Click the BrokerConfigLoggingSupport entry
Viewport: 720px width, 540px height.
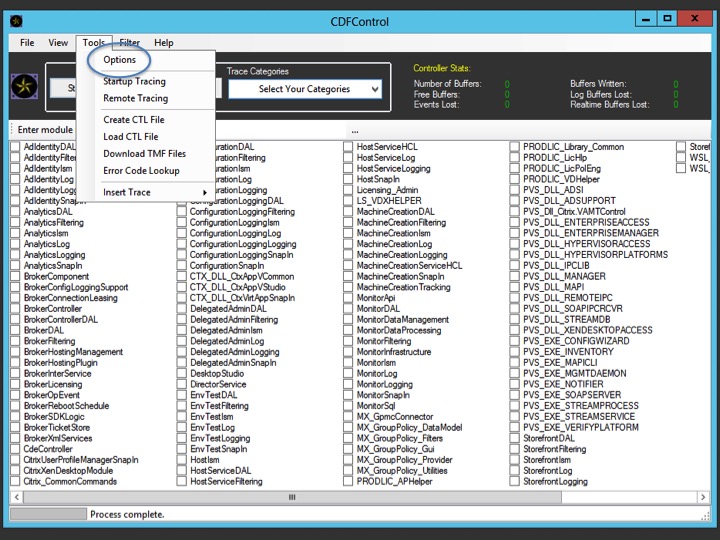(76, 287)
